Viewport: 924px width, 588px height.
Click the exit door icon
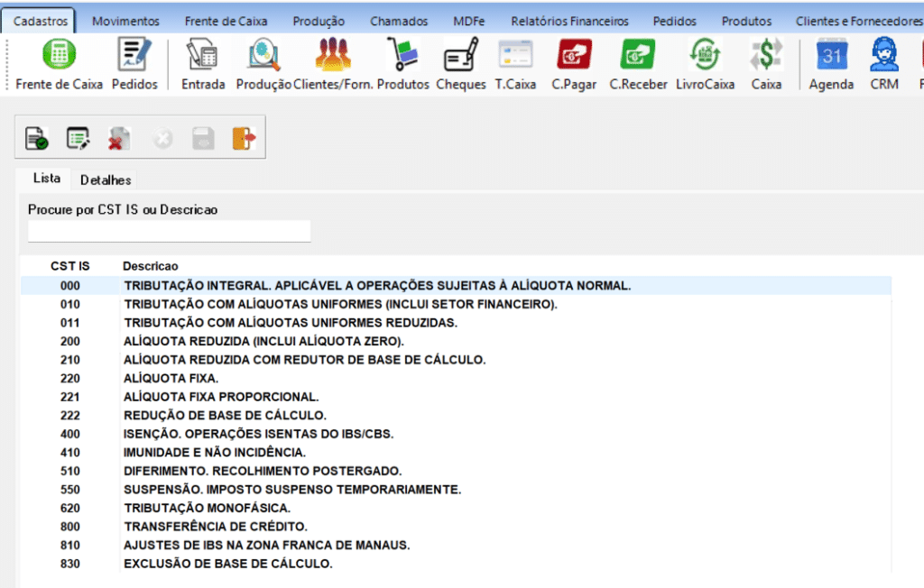[x=244, y=138]
